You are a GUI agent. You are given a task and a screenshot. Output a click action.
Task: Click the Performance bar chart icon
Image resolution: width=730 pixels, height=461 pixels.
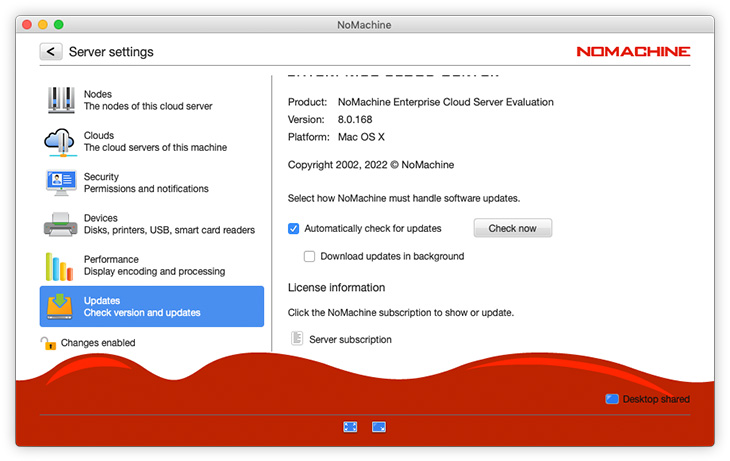pos(60,266)
